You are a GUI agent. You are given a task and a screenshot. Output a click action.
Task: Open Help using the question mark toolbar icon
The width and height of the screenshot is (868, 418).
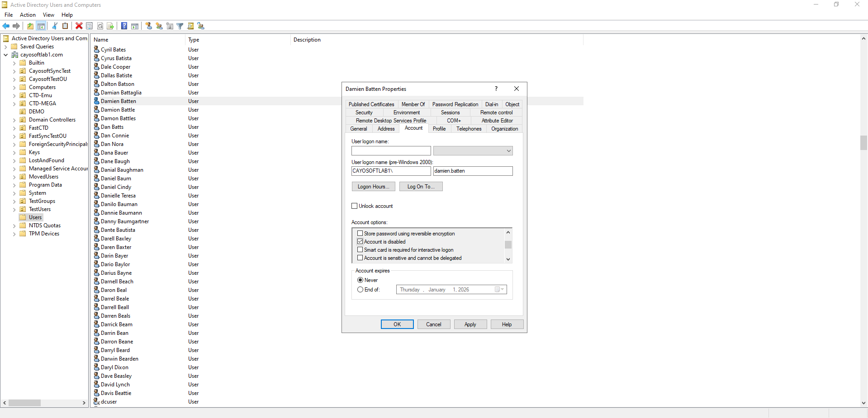pyautogui.click(x=124, y=26)
